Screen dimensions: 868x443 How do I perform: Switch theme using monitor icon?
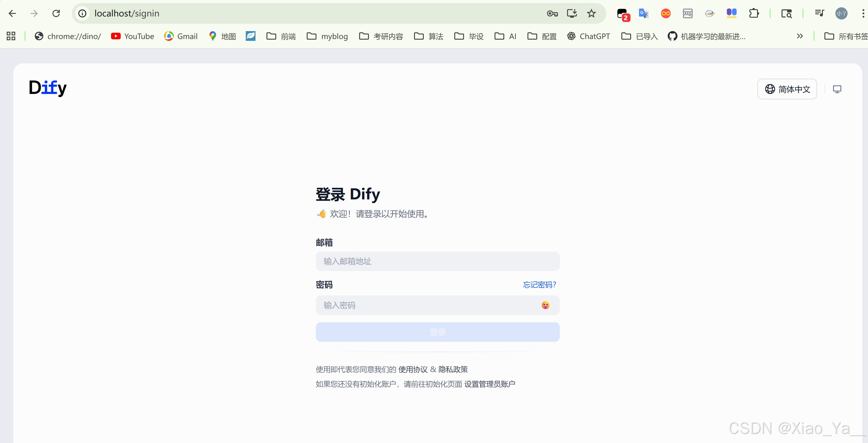click(837, 89)
